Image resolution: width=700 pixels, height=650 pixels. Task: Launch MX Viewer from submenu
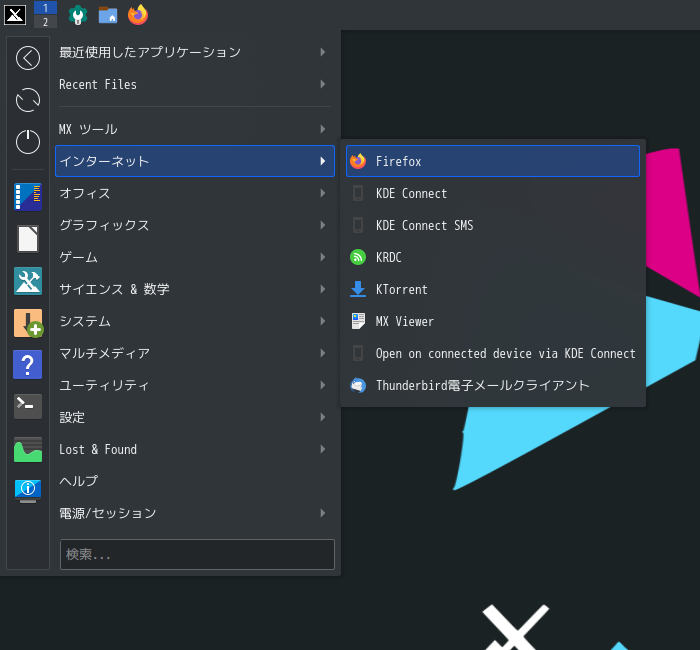493,321
